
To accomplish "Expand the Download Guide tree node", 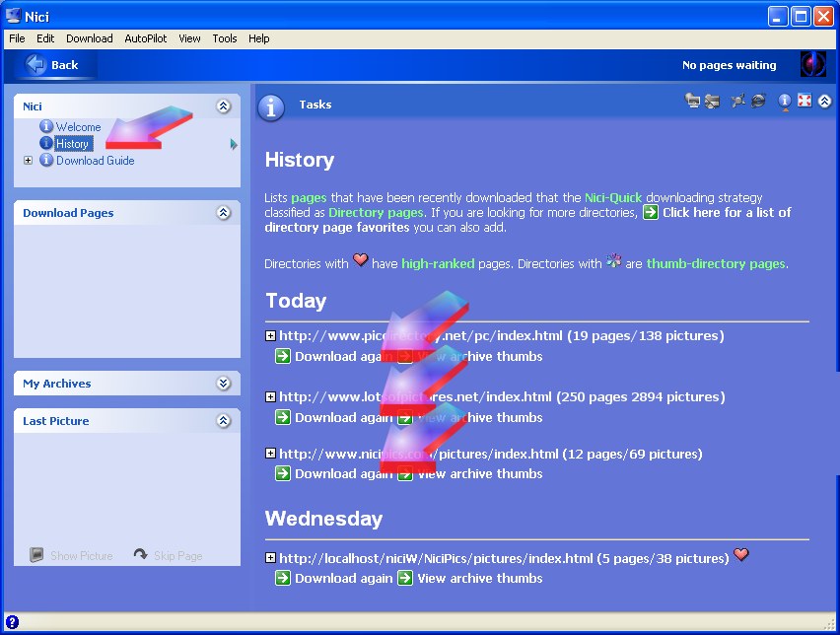I will point(28,160).
